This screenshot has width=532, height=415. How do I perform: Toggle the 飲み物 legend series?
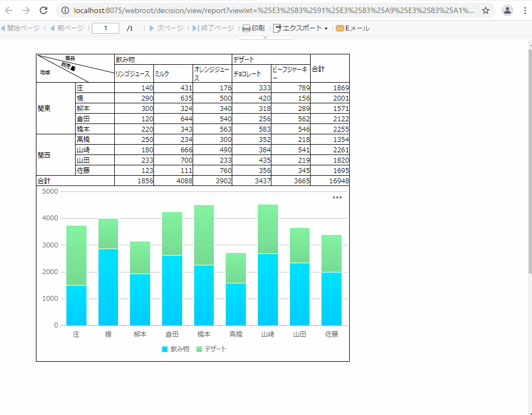tap(176, 349)
